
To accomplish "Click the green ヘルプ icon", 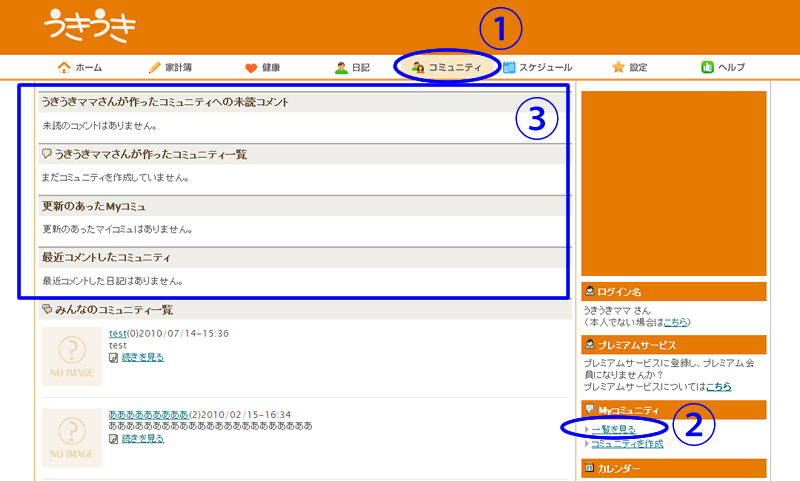I will [x=707, y=68].
